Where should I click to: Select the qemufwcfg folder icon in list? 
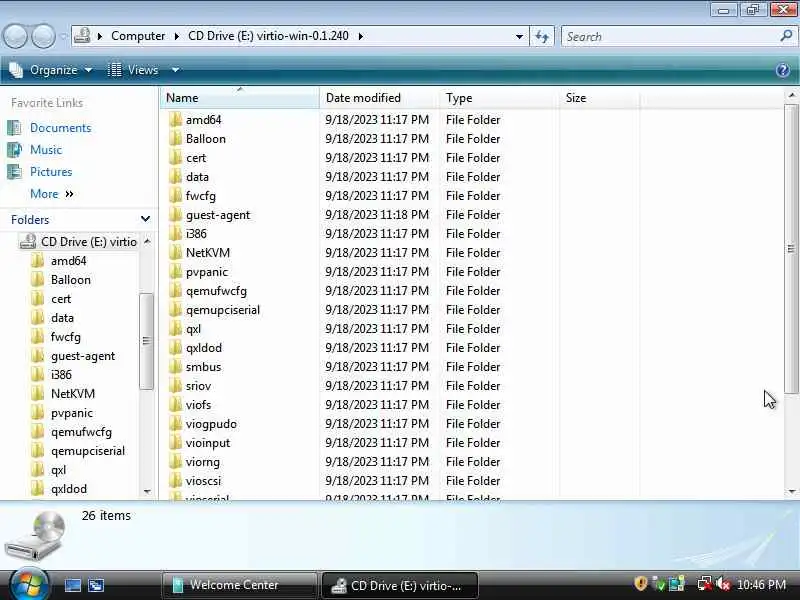tap(176, 290)
